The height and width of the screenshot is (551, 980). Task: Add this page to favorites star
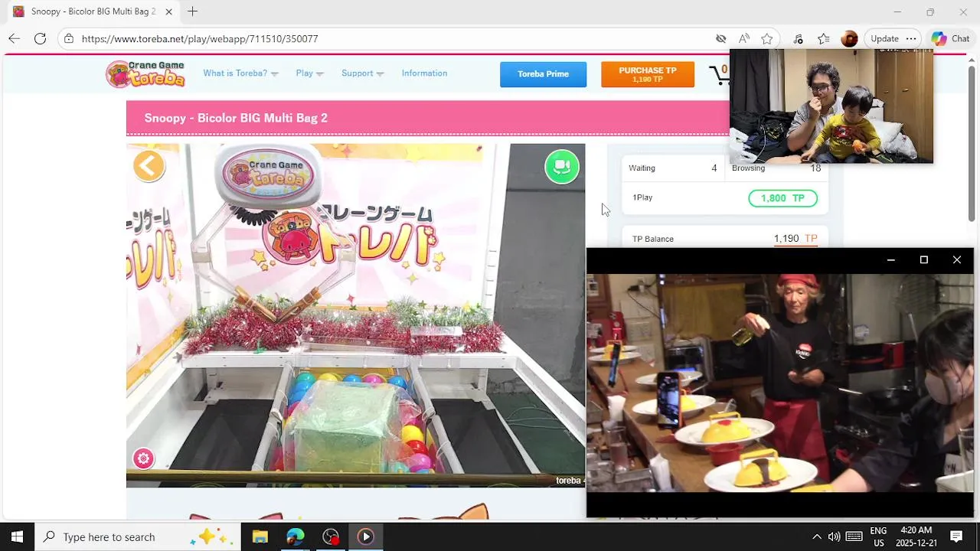pyautogui.click(x=766, y=38)
